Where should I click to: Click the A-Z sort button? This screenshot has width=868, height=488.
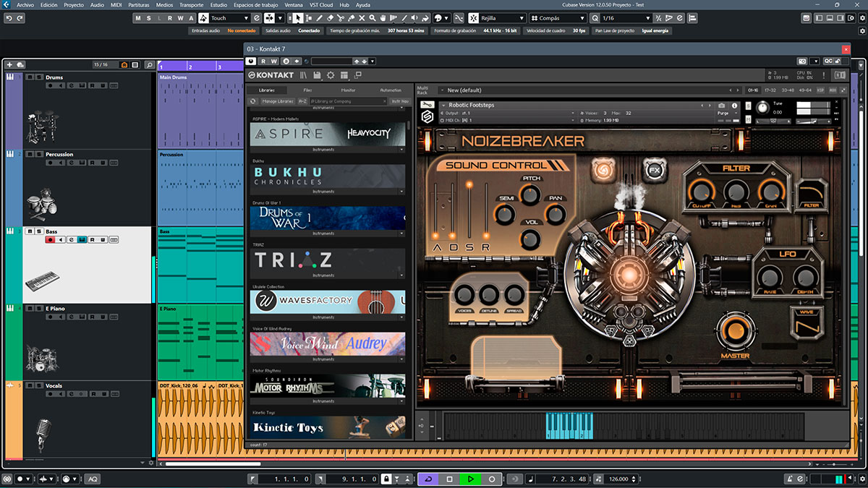(x=302, y=101)
